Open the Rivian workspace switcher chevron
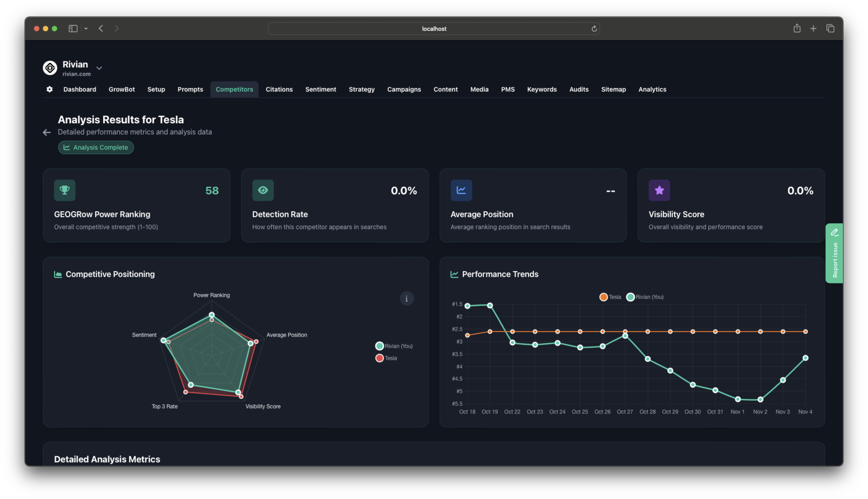868x499 pixels. point(99,68)
